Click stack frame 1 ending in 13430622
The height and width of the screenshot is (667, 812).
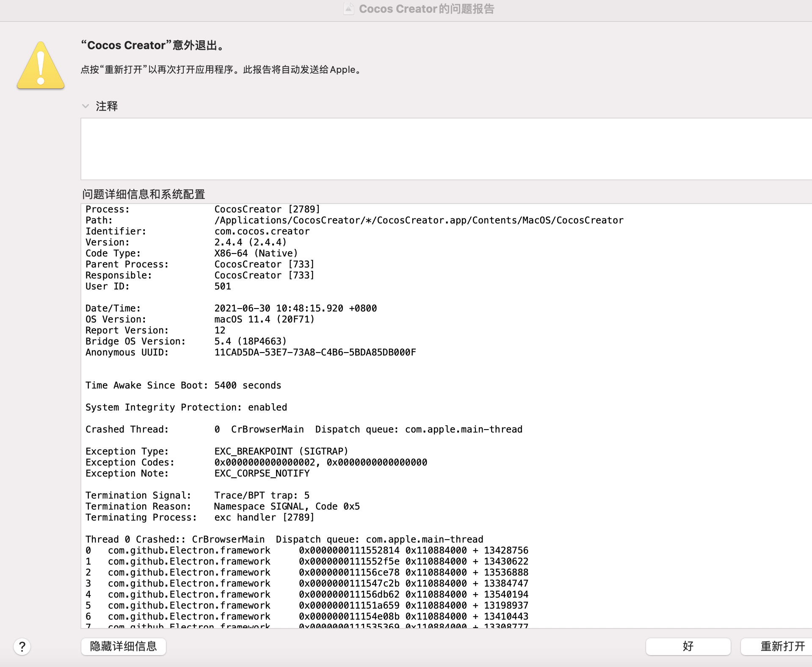(x=307, y=561)
